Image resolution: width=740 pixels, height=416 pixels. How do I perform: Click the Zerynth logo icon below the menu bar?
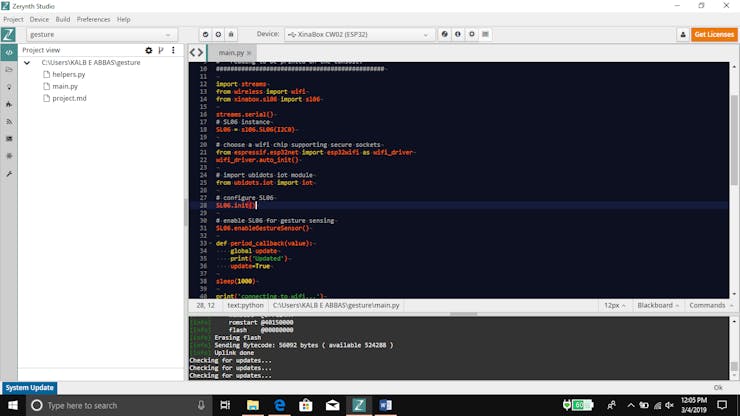click(x=8, y=34)
